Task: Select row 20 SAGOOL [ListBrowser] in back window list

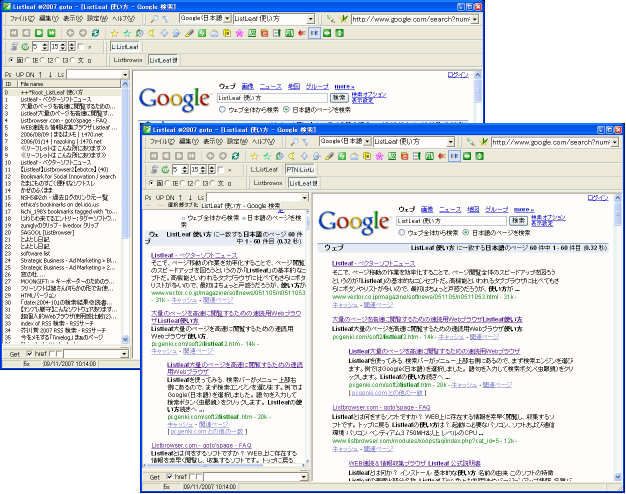Action: pos(62,232)
